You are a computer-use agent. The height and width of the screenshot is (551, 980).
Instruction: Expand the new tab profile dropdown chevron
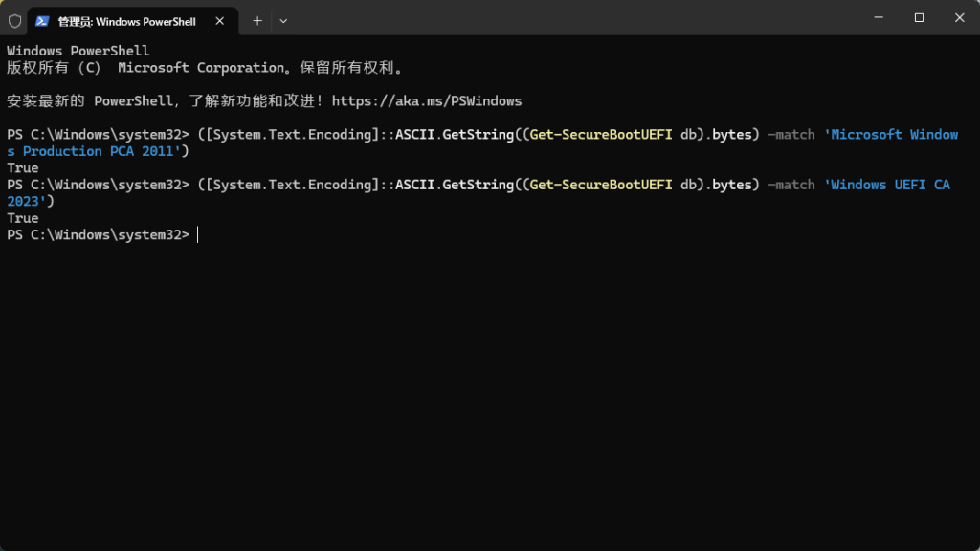pyautogui.click(x=283, y=20)
